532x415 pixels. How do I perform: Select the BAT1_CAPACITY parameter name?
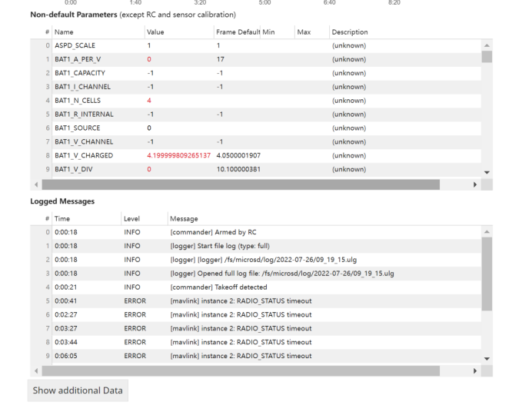pos(80,73)
